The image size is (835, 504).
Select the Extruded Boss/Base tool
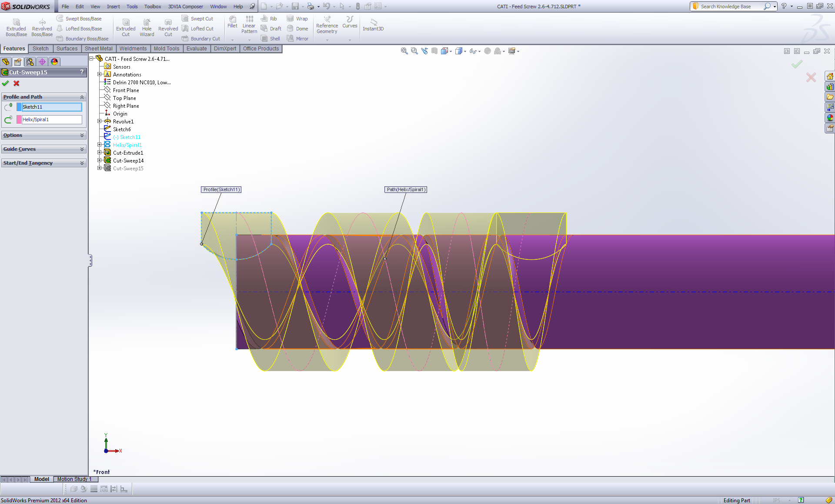tap(17, 28)
